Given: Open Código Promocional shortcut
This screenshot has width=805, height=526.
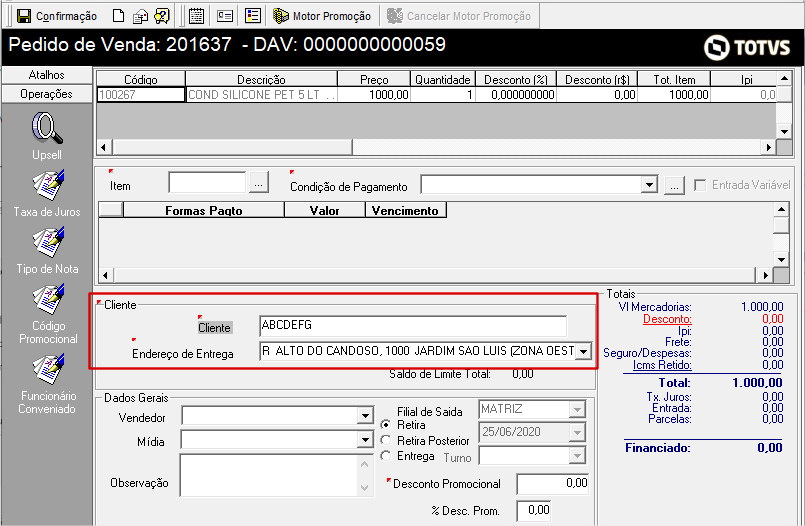Looking at the screenshot, I should [48, 314].
